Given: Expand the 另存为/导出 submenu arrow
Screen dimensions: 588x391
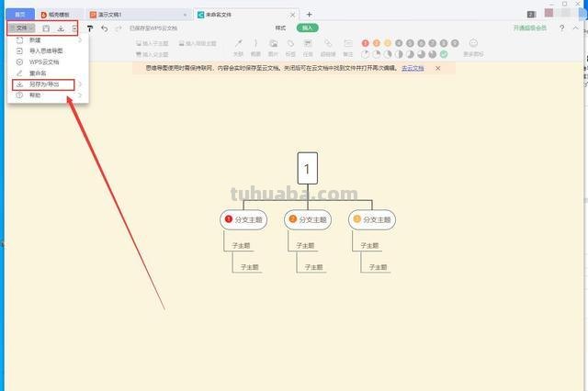Looking at the screenshot, I should [80, 84].
